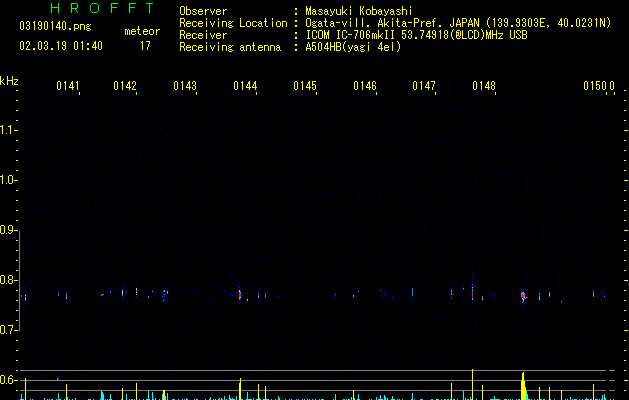Click the 0141 time marker
Viewport: 629px width, 400px height.
click(68, 86)
